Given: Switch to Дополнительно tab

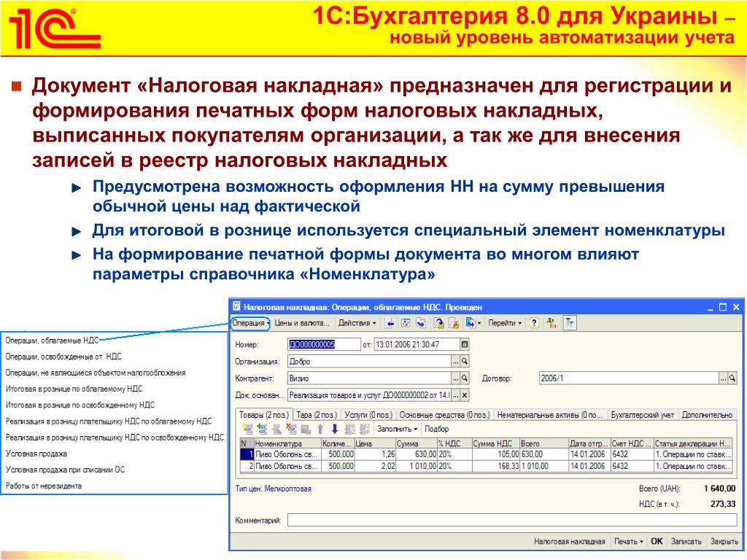Looking at the screenshot, I should point(706,415).
